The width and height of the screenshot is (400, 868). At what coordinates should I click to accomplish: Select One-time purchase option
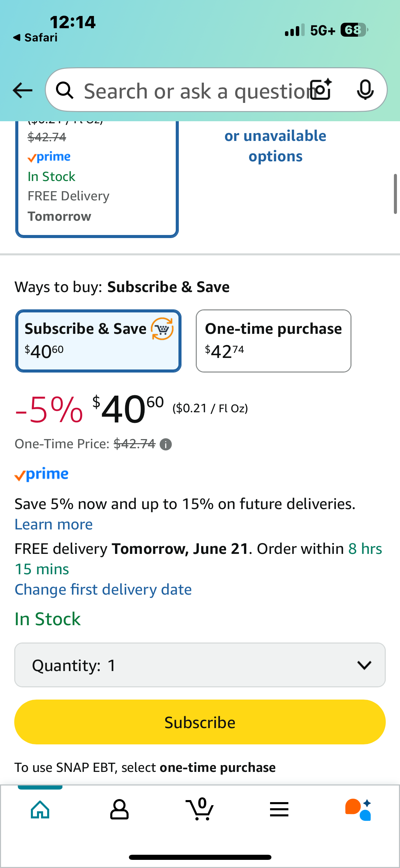click(273, 341)
